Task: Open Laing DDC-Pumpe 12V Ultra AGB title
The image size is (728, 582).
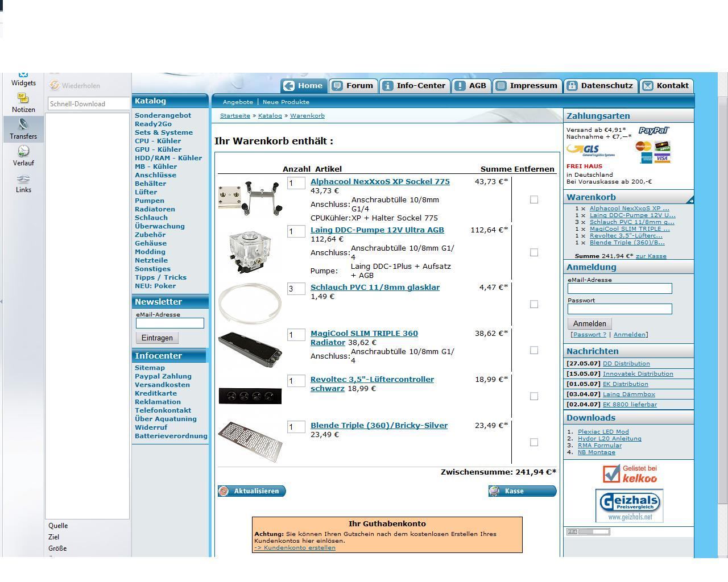Action: (377, 230)
